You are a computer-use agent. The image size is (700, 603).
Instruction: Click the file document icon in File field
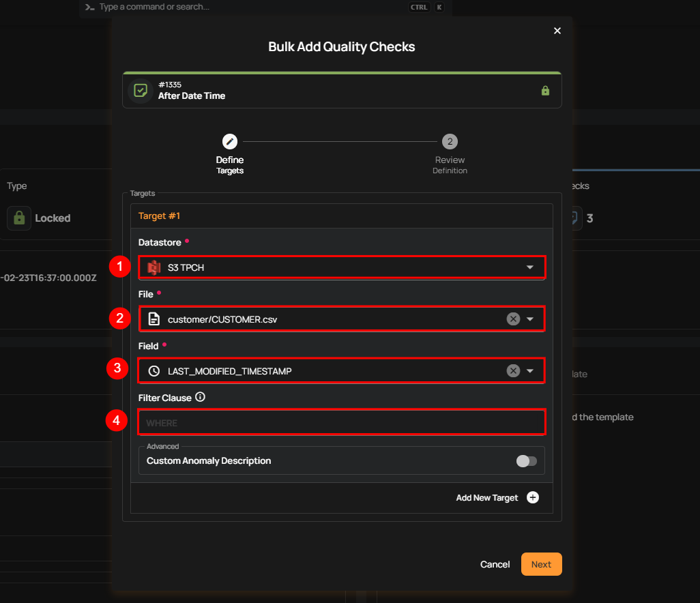(154, 319)
